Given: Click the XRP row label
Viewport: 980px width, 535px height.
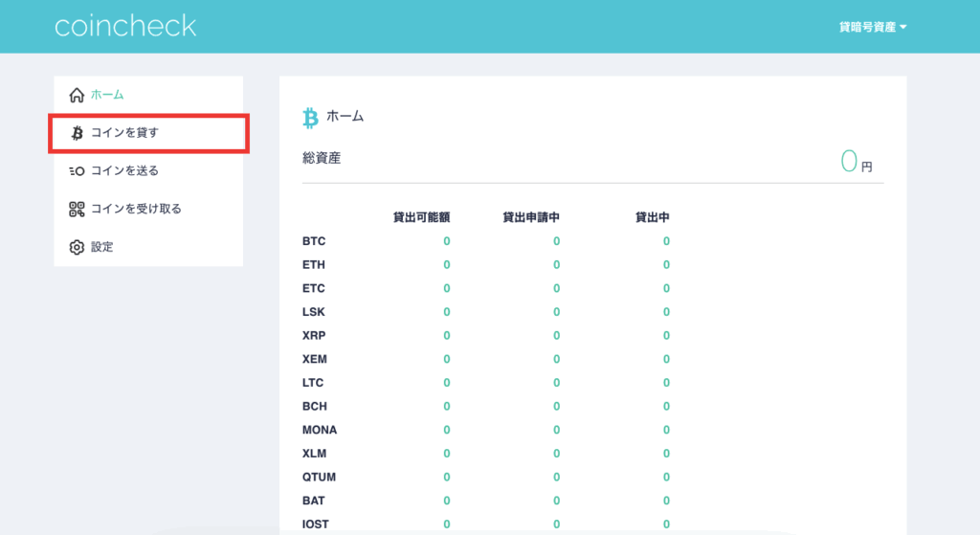Looking at the screenshot, I should click(314, 336).
